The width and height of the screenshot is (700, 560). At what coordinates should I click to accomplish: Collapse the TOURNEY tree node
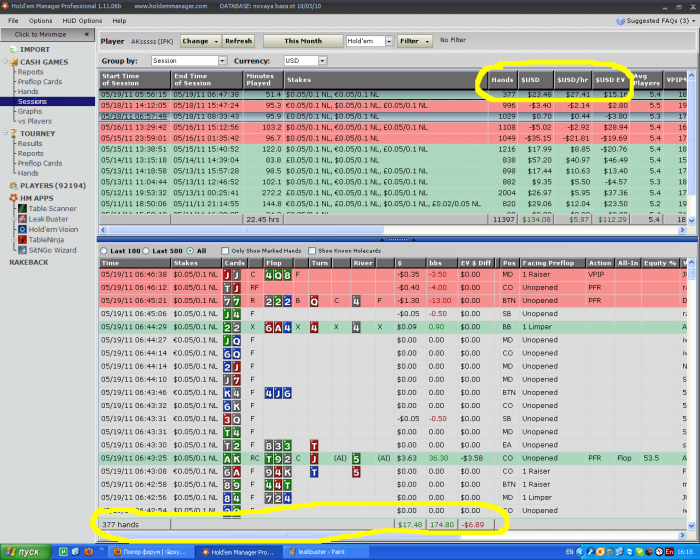5,133
